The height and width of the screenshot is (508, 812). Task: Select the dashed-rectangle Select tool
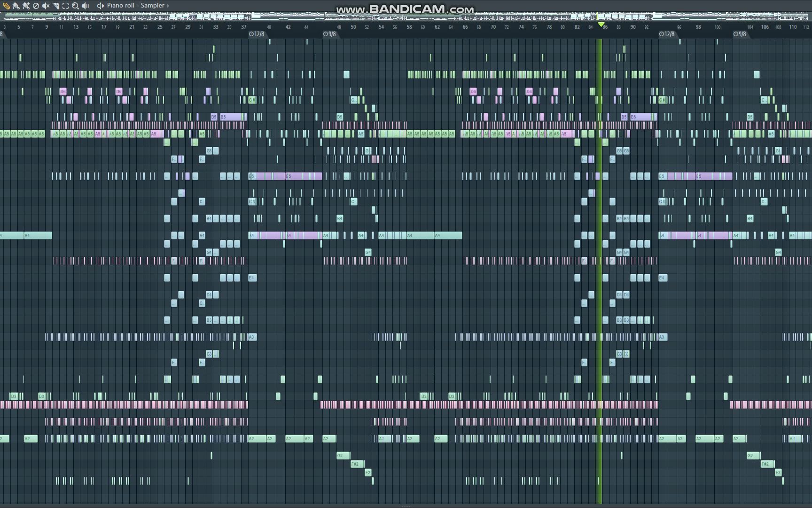coord(65,6)
